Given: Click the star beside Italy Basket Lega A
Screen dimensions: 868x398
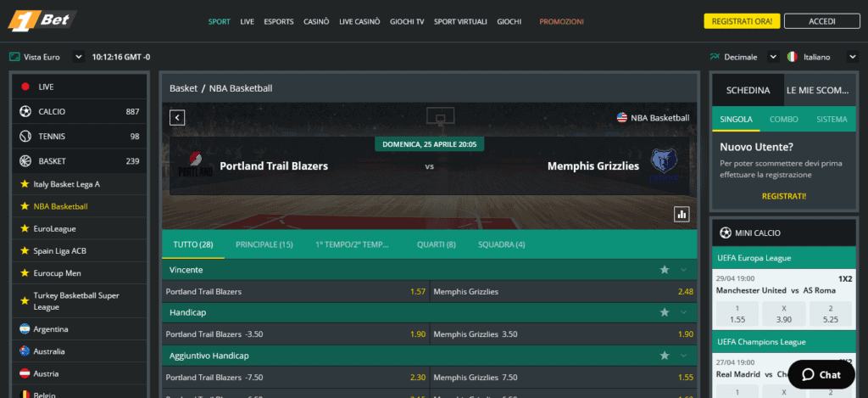Looking at the screenshot, I should 25,183.
